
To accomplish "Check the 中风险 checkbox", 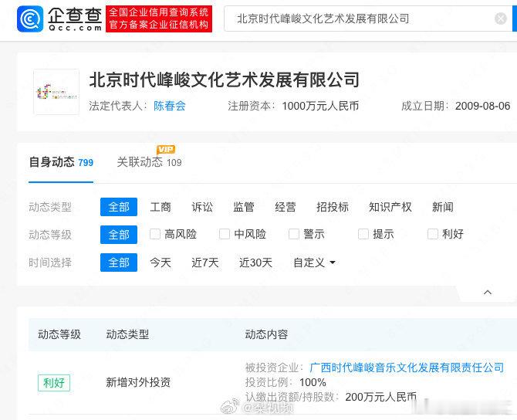I will click(x=225, y=234).
